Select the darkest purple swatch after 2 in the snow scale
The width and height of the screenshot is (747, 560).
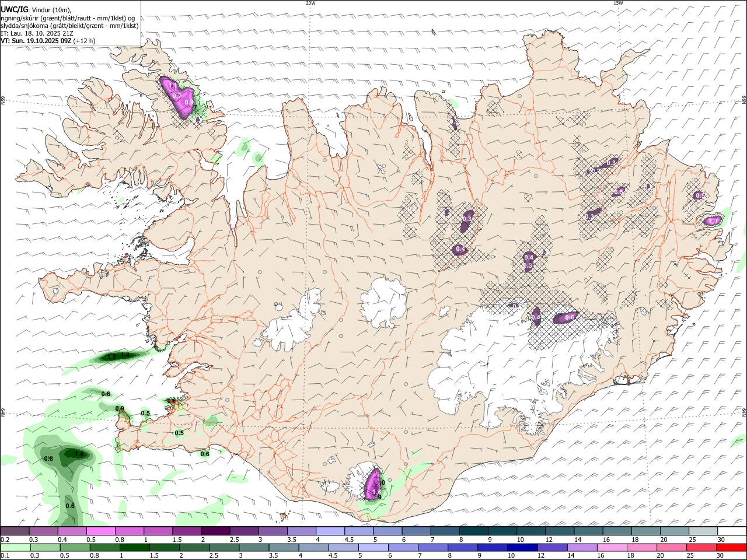coord(215,531)
